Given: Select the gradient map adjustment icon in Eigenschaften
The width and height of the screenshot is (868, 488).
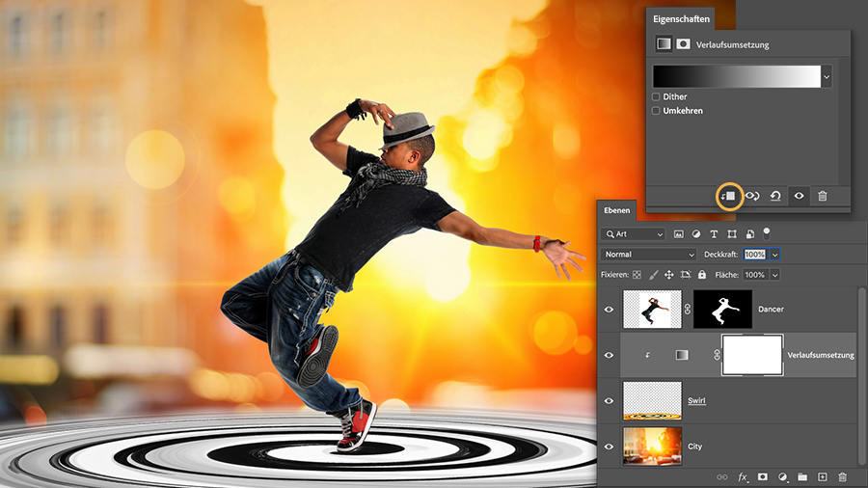Looking at the screenshot, I should (x=664, y=44).
